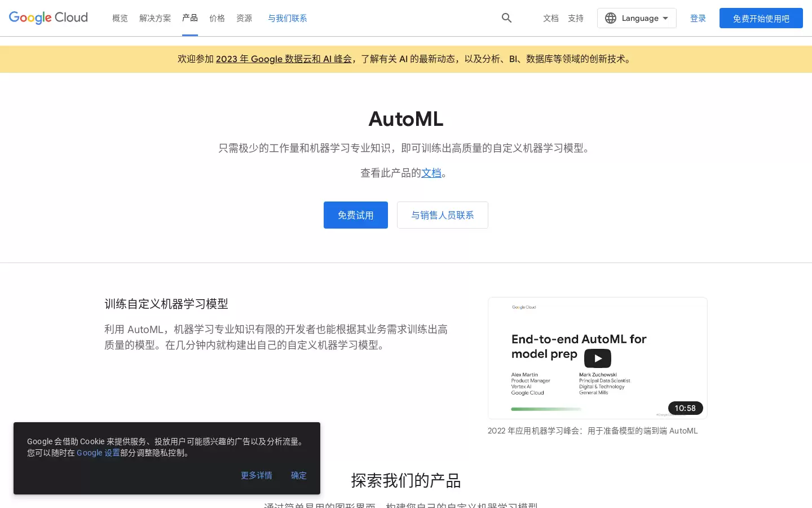Play the End-to-end AutoML video
Viewport: 812px width, 508px height.
click(x=598, y=358)
